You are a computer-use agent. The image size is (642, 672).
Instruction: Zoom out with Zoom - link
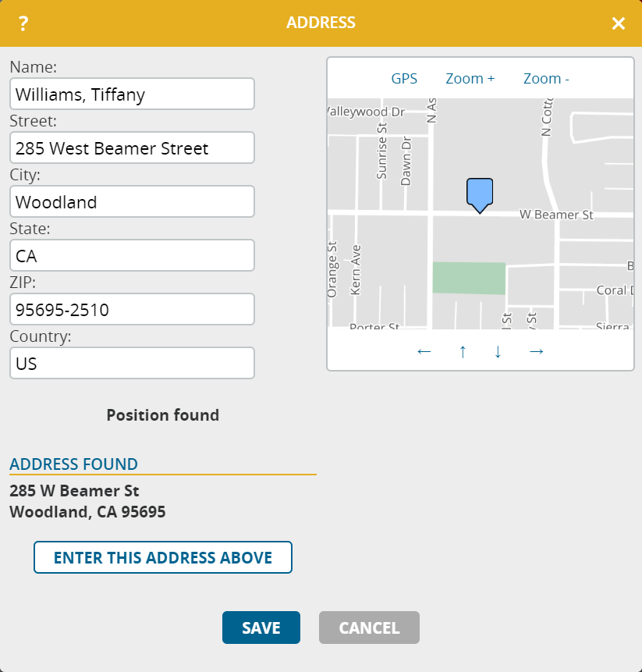point(546,78)
